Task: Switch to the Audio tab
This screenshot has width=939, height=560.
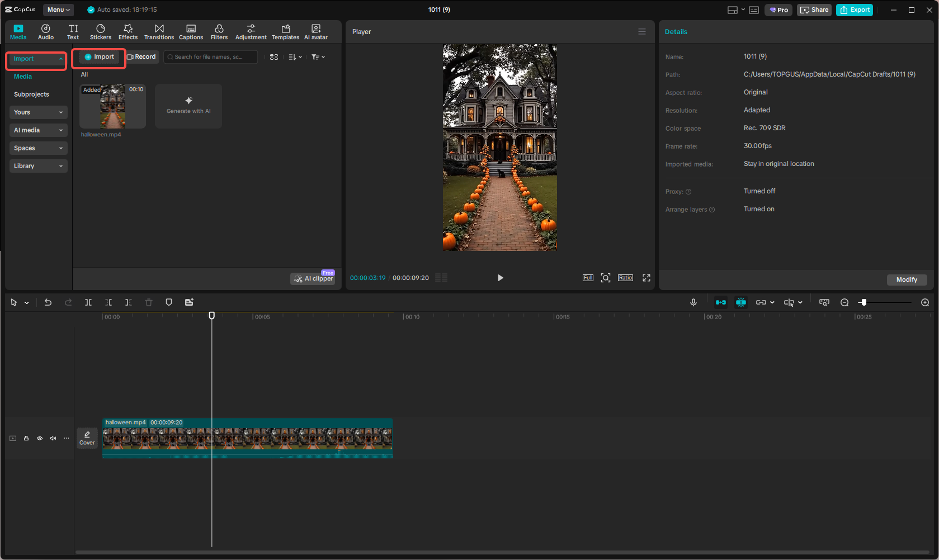Action: coord(46,31)
